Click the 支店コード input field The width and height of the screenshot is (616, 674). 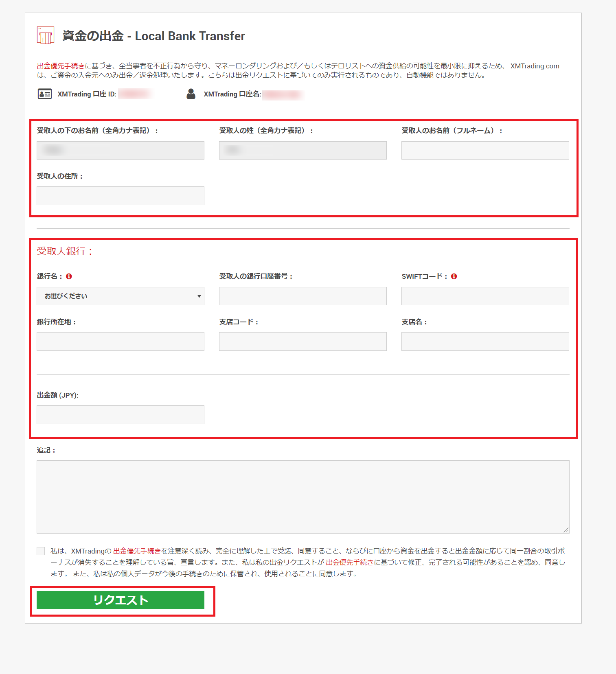point(303,341)
